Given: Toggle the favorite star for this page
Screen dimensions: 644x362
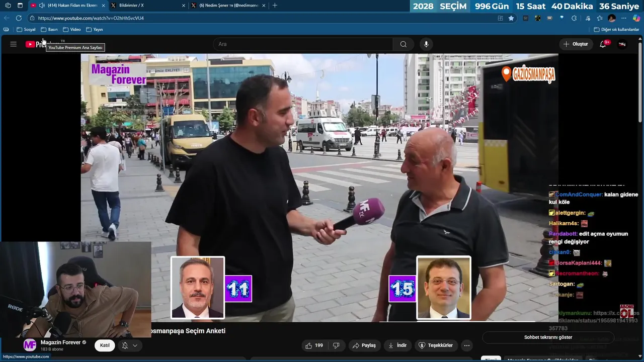Looking at the screenshot, I should coord(511,18).
